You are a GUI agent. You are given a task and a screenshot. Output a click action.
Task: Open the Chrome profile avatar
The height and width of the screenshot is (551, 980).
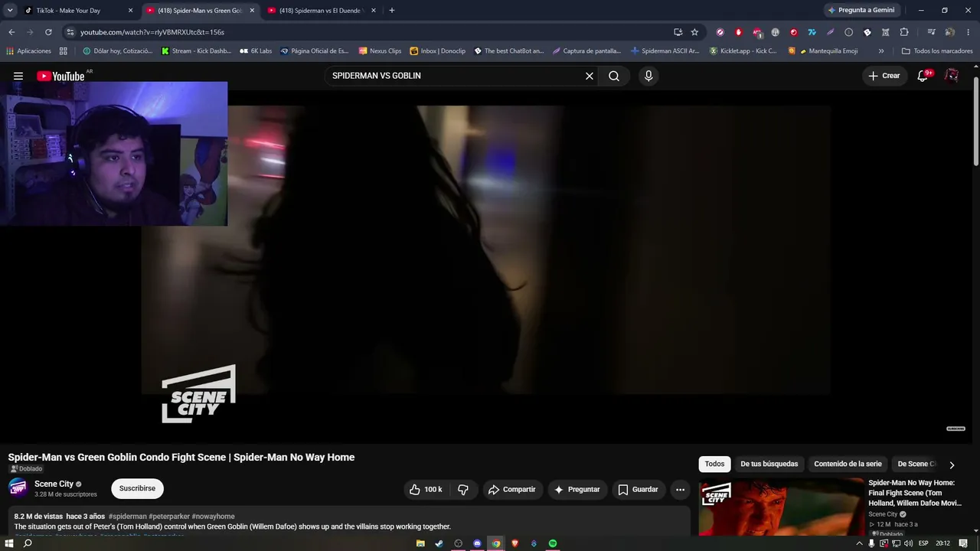[x=949, y=32]
